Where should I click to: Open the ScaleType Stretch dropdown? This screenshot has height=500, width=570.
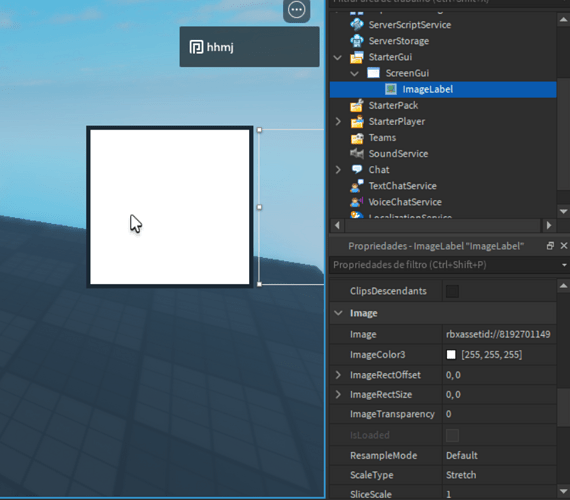[x=499, y=475]
